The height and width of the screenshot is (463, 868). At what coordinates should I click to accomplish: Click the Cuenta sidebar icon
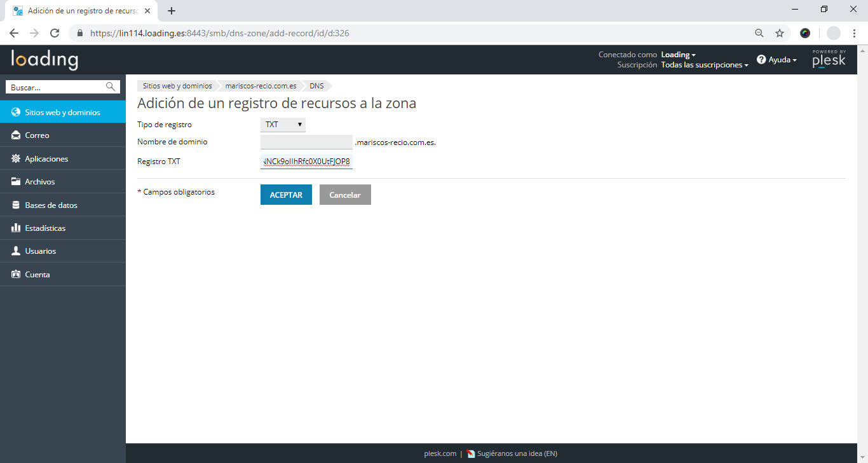click(x=16, y=274)
